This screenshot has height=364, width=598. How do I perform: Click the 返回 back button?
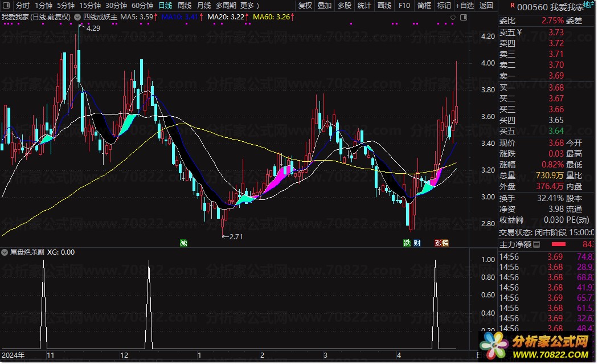486,5
